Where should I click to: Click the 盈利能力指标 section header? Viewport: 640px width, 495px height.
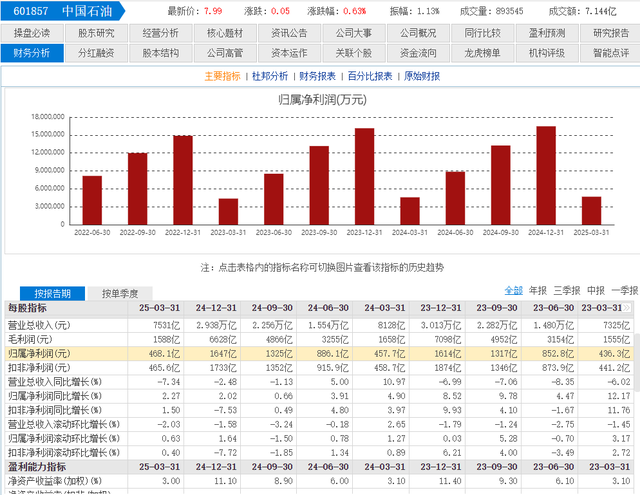point(37,467)
